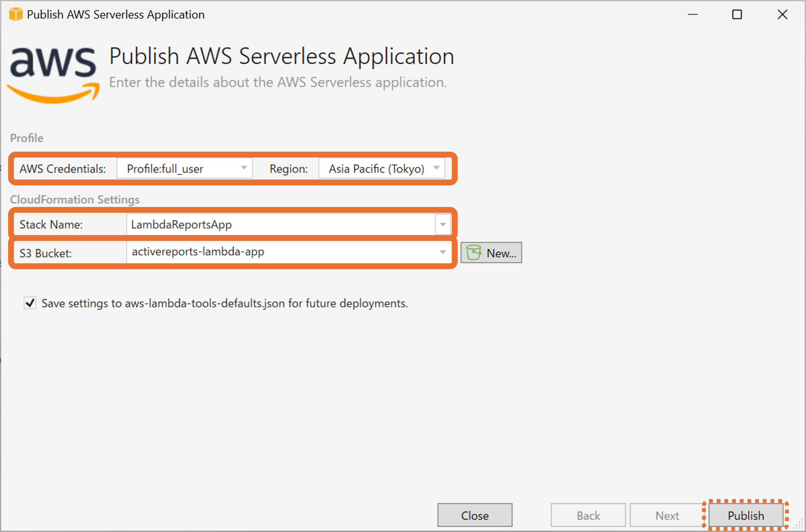Click the subtitle "Enter the details about the AWS Serverless application."
Image resolution: width=806 pixels, height=532 pixels.
click(278, 82)
